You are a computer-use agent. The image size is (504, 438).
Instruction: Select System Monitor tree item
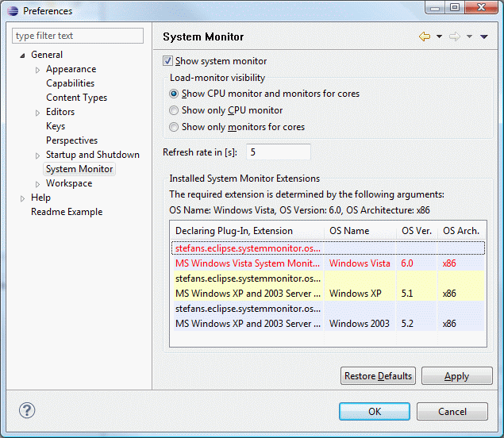tap(79, 169)
